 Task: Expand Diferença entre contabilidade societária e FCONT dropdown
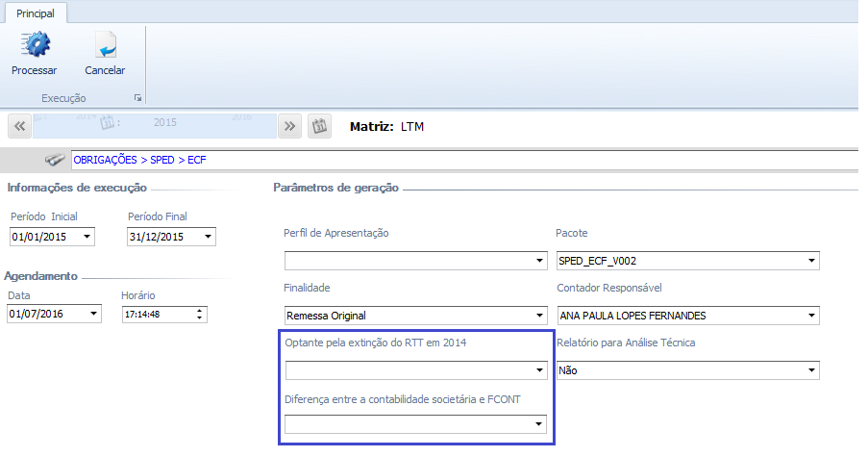[538, 424]
